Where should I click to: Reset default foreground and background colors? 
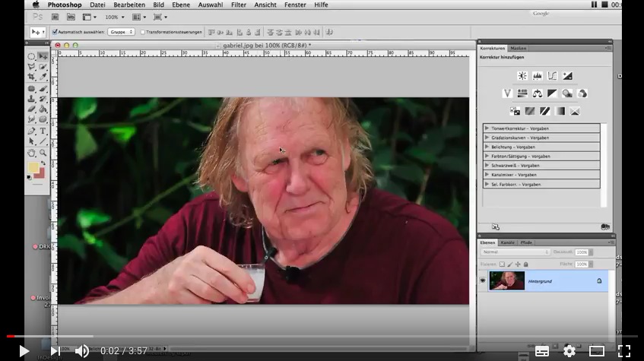pyautogui.click(x=29, y=177)
